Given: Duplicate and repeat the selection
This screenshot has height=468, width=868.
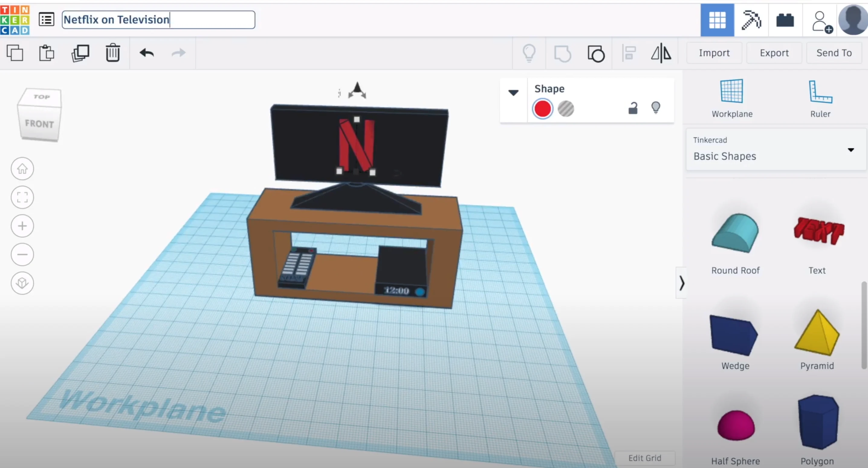Looking at the screenshot, I should click(80, 53).
